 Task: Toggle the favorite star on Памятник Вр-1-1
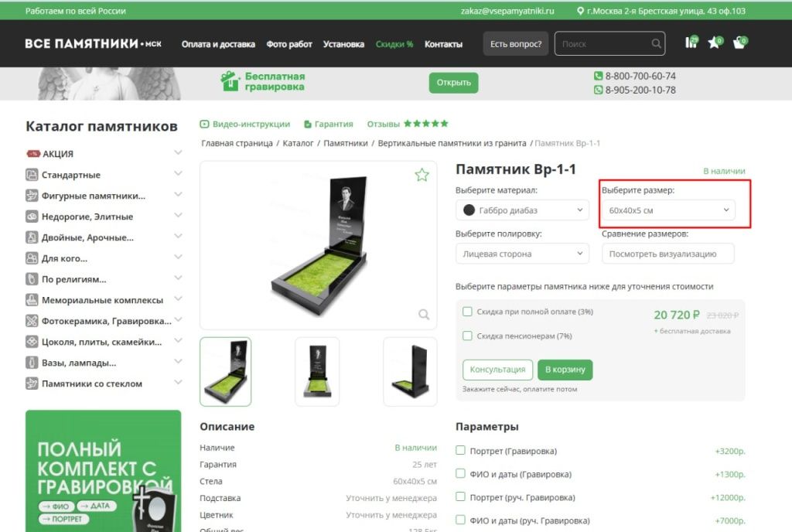(x=422, y=175)
